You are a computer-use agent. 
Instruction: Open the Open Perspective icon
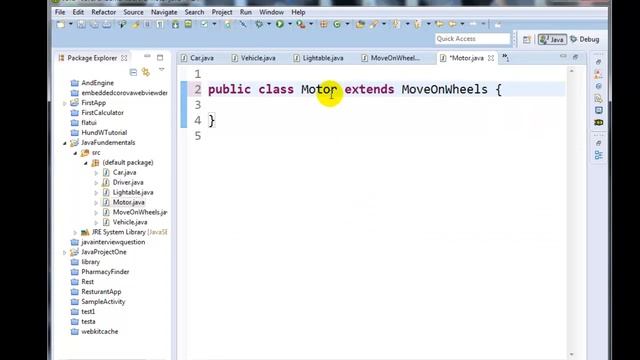coord(527,39)
